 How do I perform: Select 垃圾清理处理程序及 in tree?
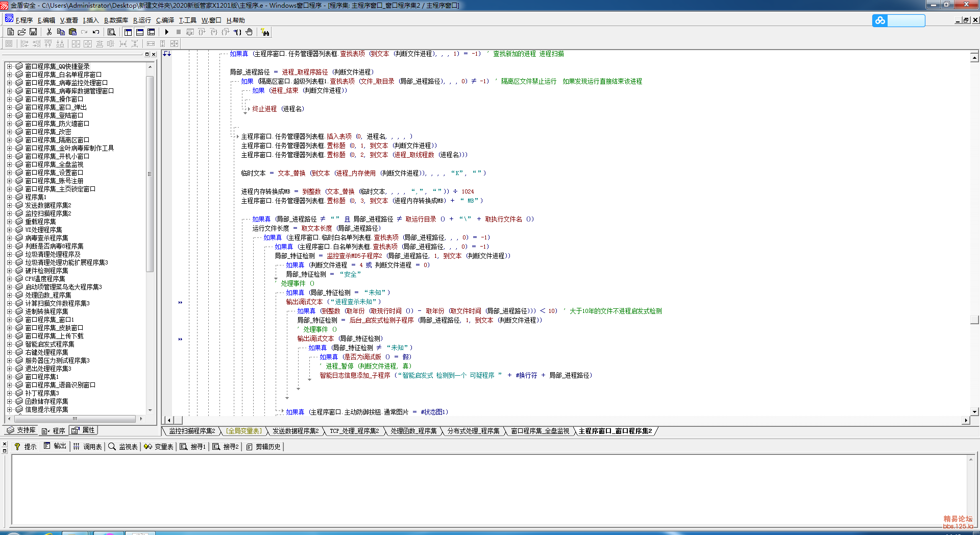[53, 254]
